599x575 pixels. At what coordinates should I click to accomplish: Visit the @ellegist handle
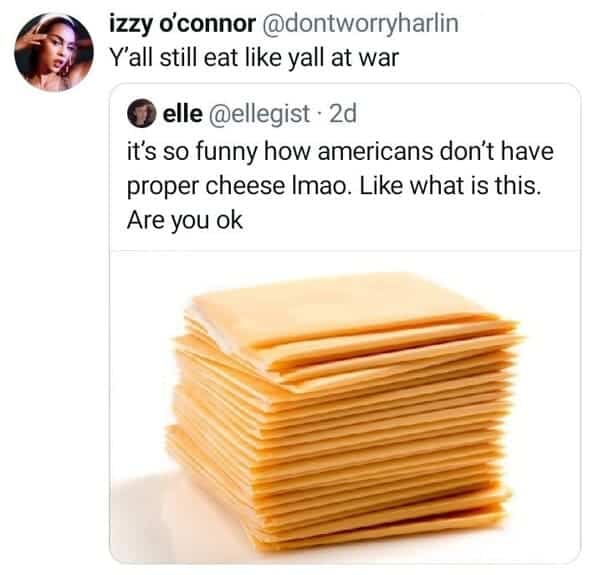[259, 113]
